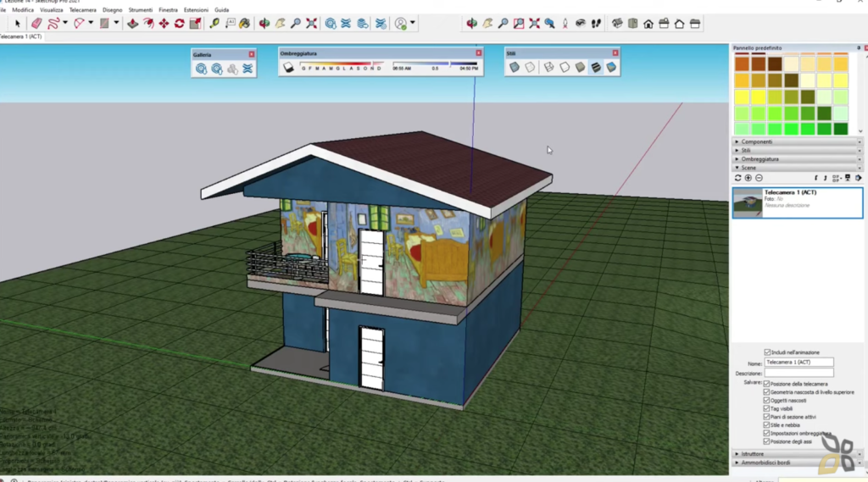This screenshot has height=482, width=868.
Task: Open the Disegno menu
Action: [x=113, y=10]
